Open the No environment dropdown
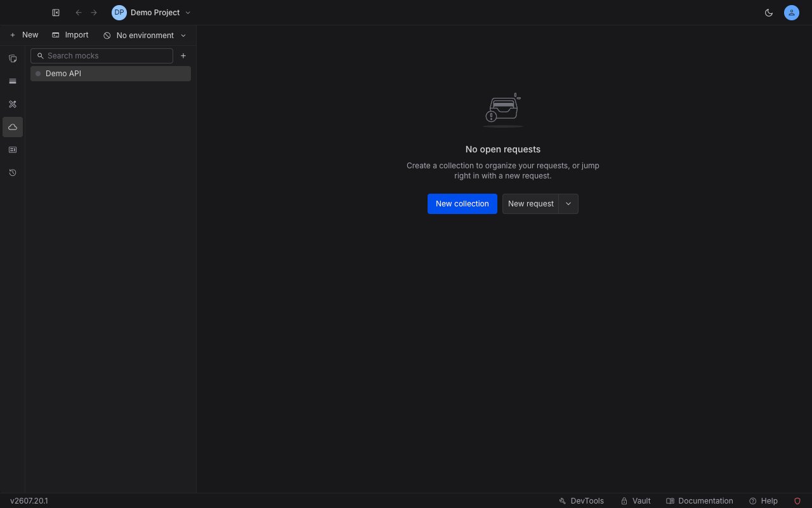This screenshot has height=508, width=812. [145, 36]
